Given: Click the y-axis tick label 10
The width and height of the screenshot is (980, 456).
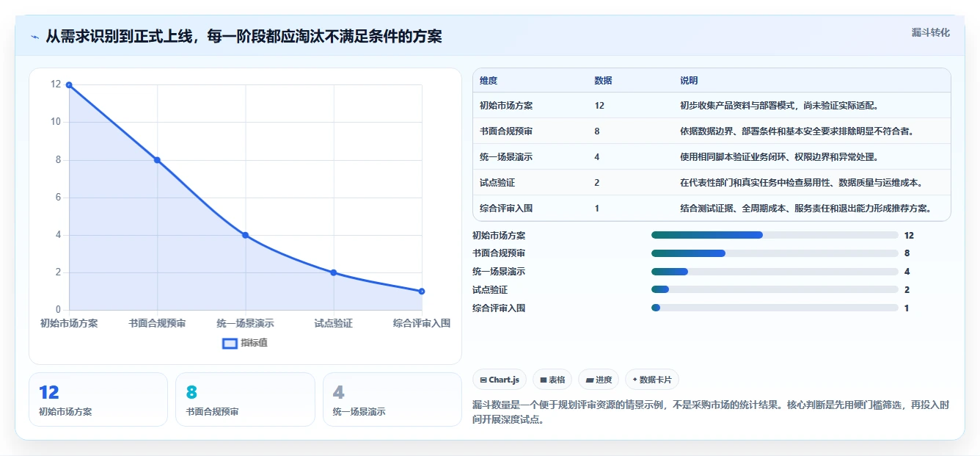Looking at the screenshot, I should tap(56, 122).
